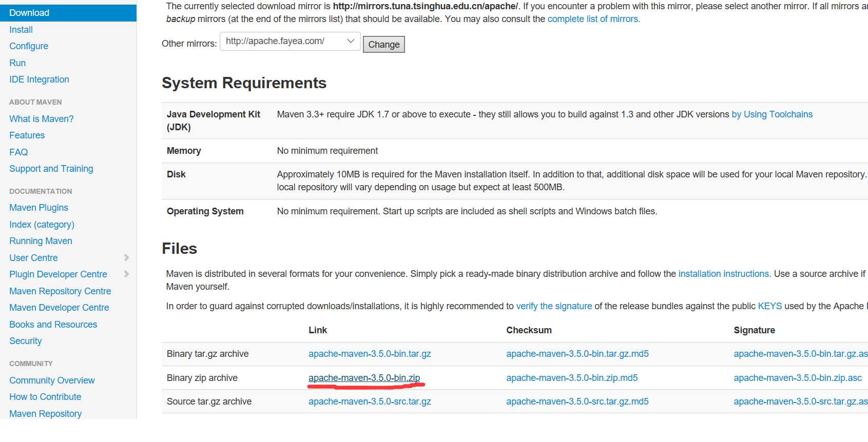
Task: Open the KEYS link
Action: tap(770, 306)
